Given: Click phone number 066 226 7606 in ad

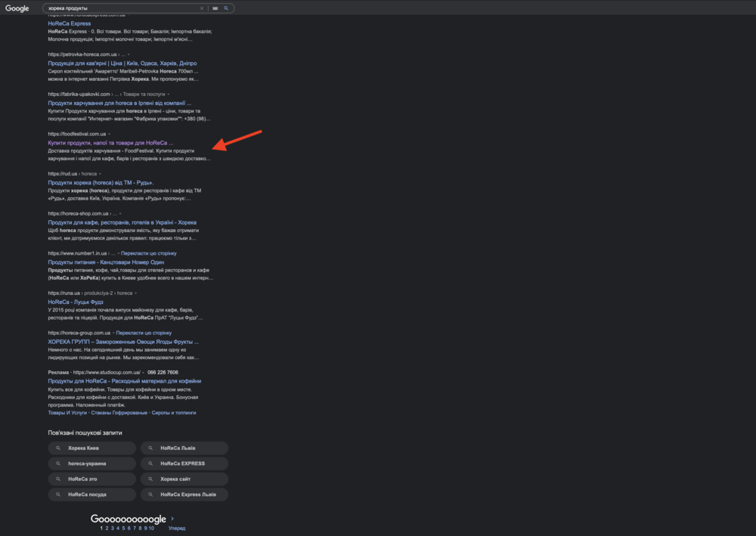Looking at the screenshot, I should 163,373.
